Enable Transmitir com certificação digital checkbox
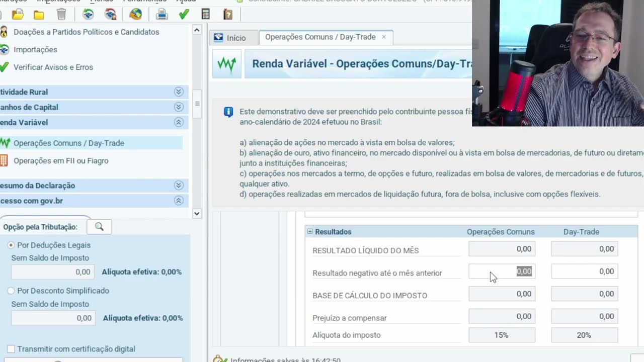Screen dimensions: 644x362 coord(11,349)
